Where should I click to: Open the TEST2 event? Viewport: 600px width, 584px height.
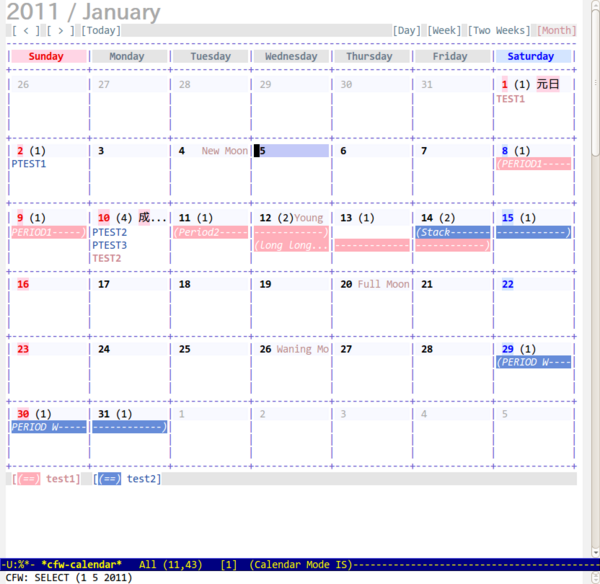107,258
